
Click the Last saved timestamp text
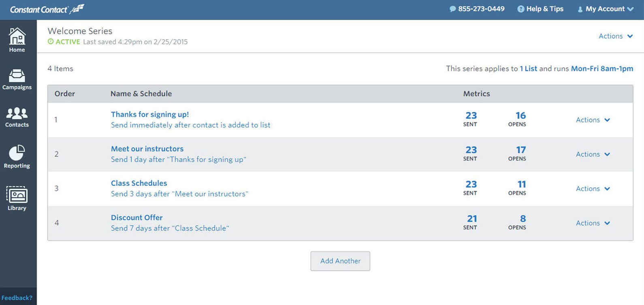click(x=135, y=42)
